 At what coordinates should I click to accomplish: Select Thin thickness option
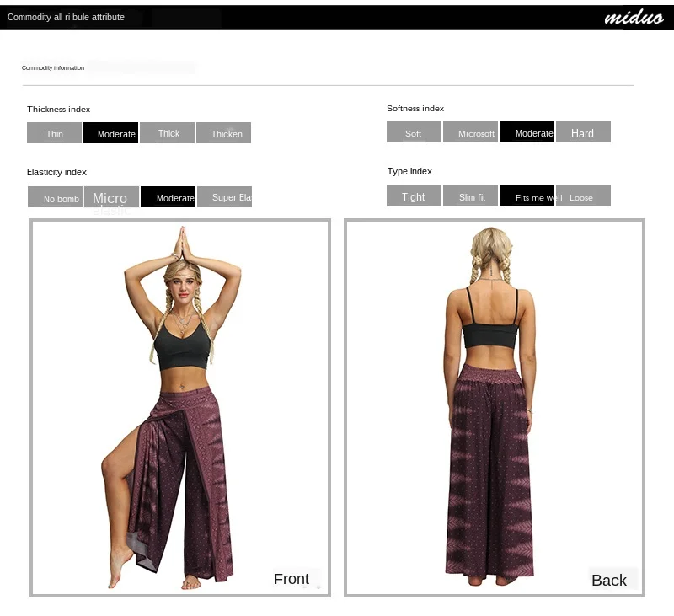point(54,133)
